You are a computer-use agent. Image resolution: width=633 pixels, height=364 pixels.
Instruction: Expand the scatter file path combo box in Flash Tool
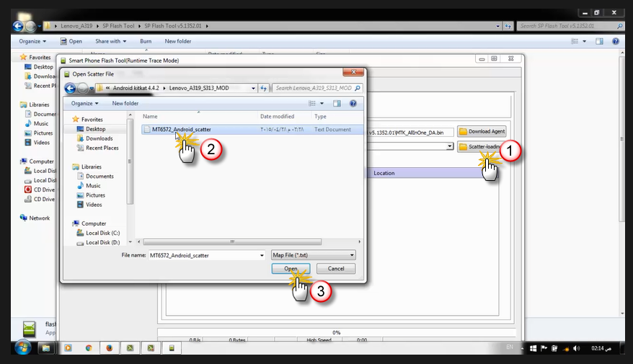pos(450,146)
